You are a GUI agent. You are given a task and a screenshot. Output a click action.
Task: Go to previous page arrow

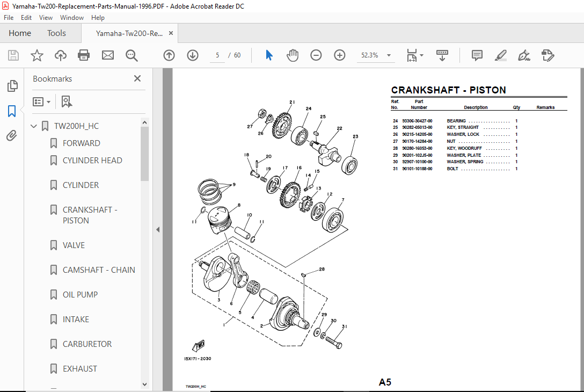click(169, 55)
